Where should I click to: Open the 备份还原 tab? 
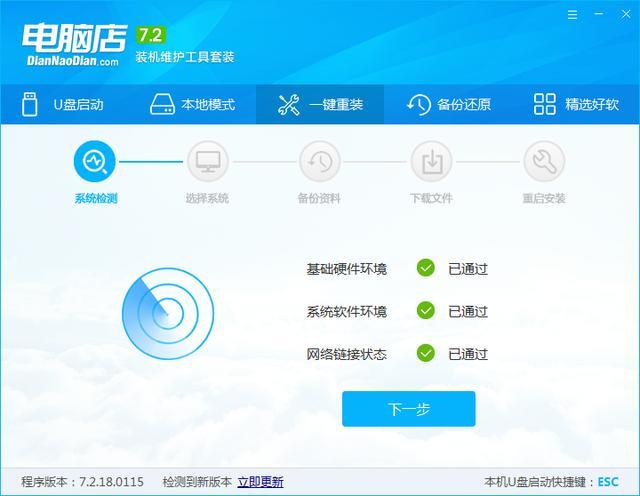tap(448, 105)
